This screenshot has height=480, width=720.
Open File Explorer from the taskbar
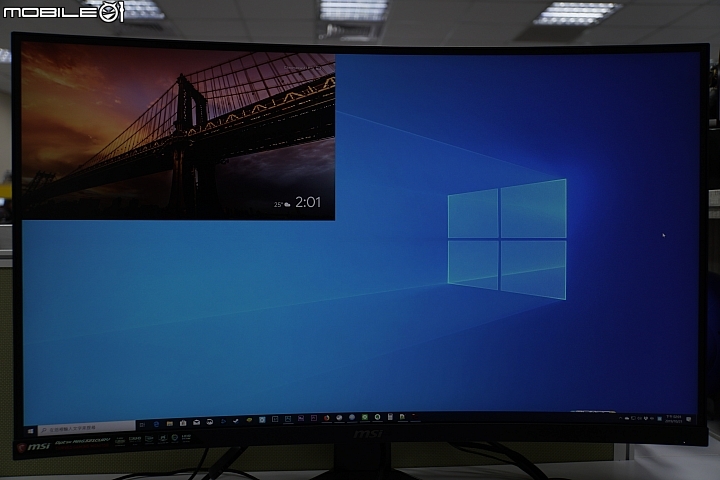tap(169, 424)
